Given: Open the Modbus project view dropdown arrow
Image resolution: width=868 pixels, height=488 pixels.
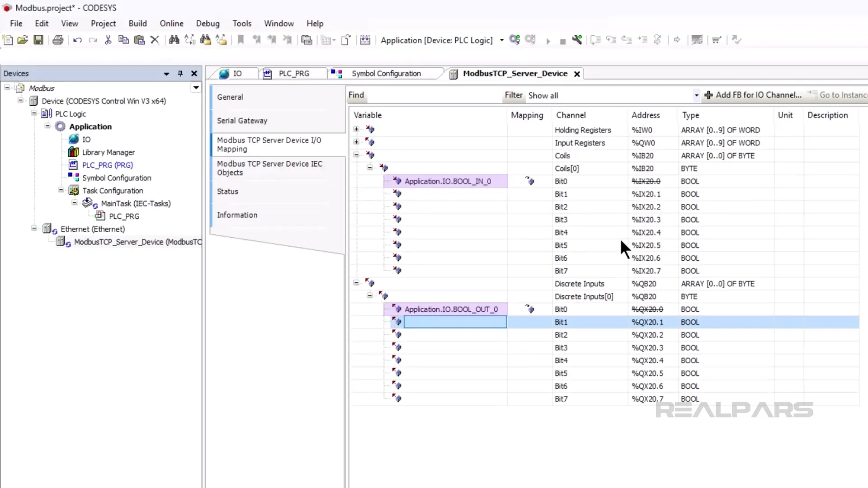Looking at the screenshot, I should pyautogui.click(x=196, y=88).
